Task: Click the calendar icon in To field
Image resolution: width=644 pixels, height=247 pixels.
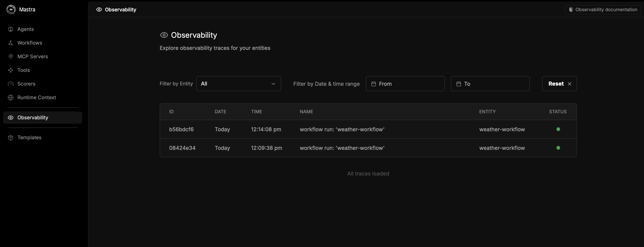Action: 459,84
